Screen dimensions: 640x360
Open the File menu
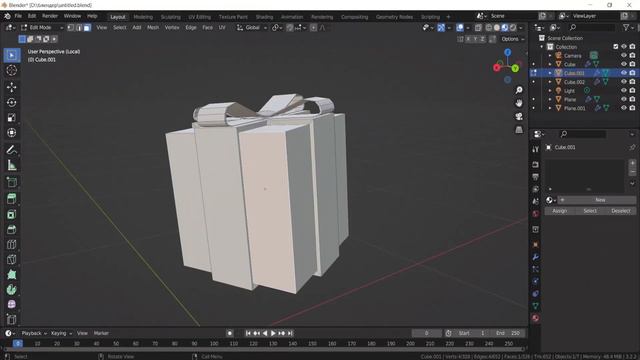coord(18,16)
